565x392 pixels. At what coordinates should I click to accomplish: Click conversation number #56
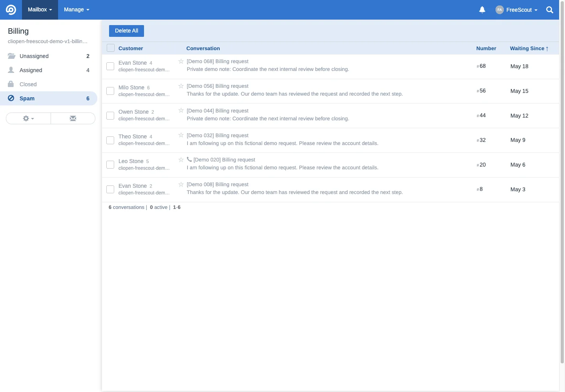point(481,91)
